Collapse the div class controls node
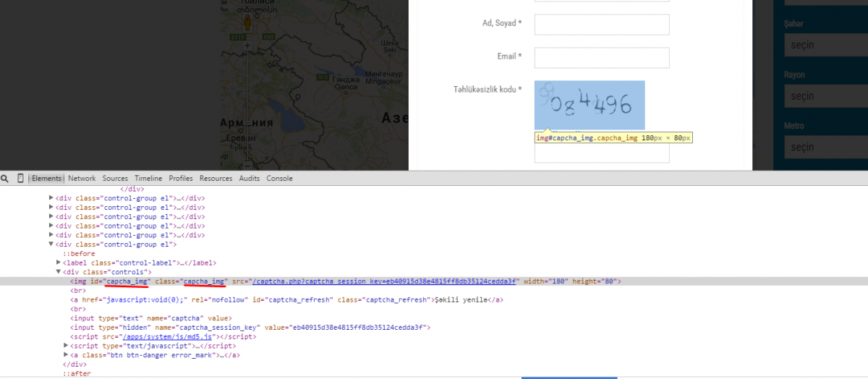 [x=59, y=272]
